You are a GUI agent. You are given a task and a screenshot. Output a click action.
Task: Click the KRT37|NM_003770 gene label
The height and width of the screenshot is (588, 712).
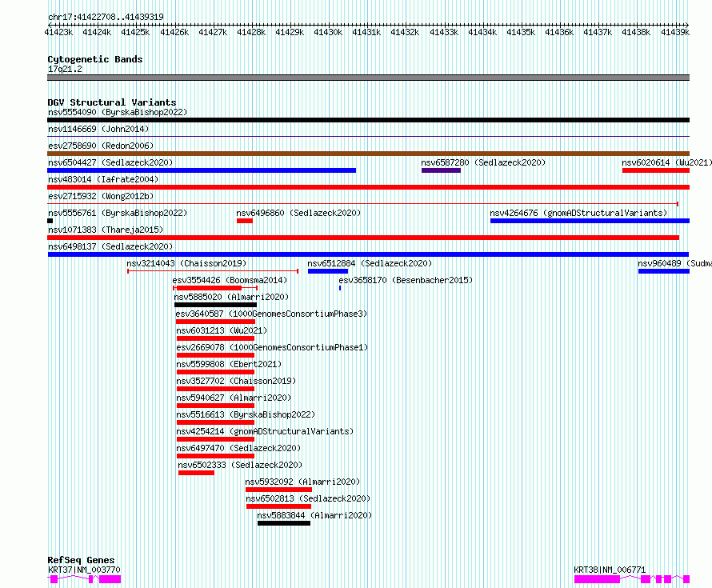coord(84,570)
